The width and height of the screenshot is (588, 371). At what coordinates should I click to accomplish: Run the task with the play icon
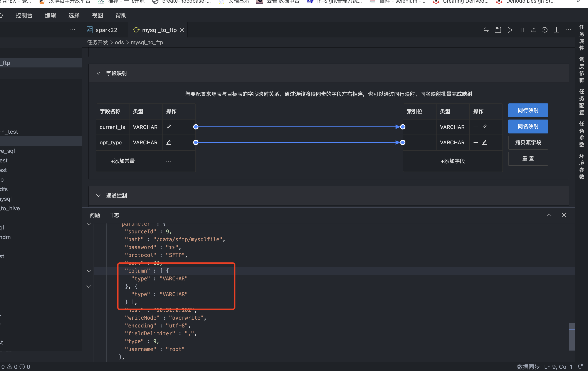coord(510,30)
